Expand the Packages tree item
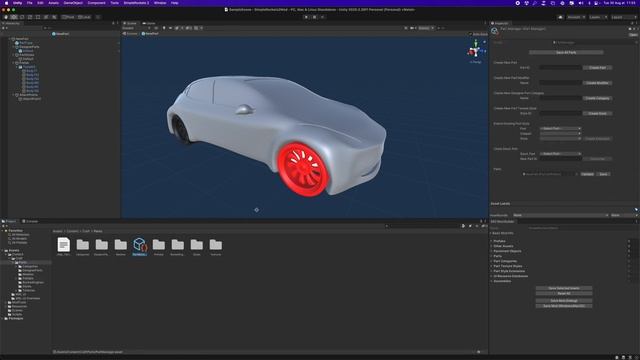This screenshot has height=360, width=640. point(2,318)
